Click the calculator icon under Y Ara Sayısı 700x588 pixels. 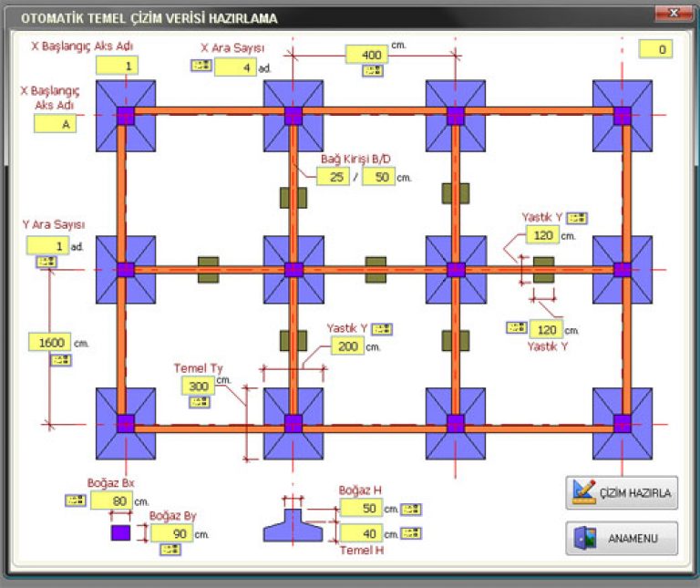point(46,262)
